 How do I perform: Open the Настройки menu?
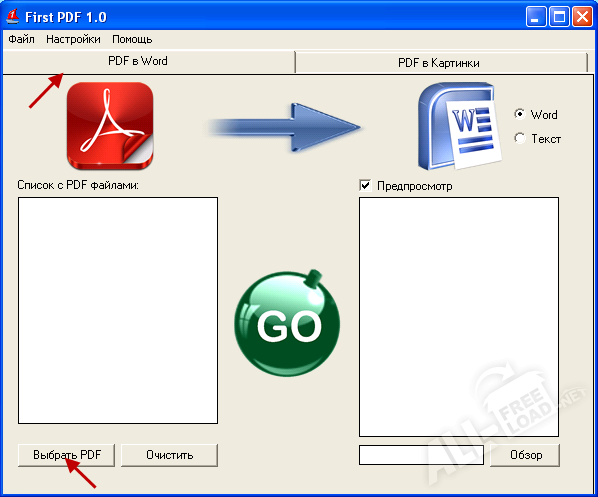pyautogui.click(x=73, y=39)
